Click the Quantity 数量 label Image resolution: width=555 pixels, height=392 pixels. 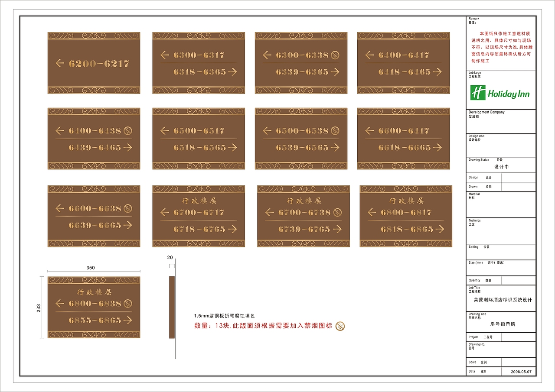click(480, 280)
